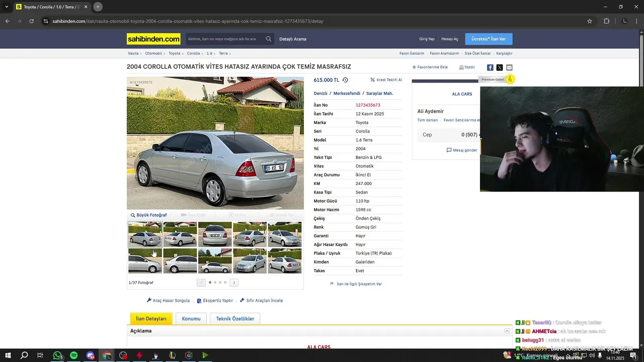Select the Terra breadcrumb
The width and height of the screenshot is (644, 362).
(x=223, y=53)
